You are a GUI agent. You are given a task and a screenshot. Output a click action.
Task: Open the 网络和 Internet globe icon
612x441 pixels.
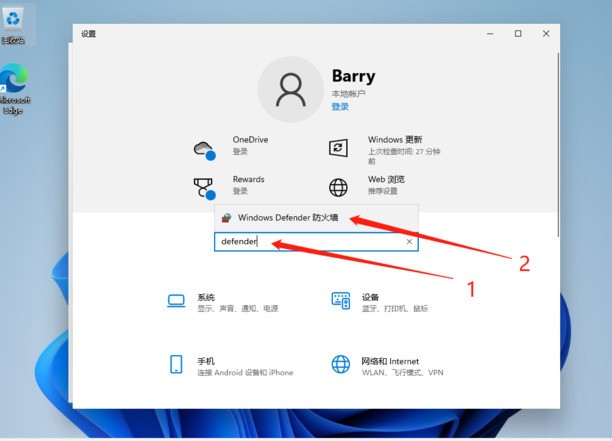point(341,364)
